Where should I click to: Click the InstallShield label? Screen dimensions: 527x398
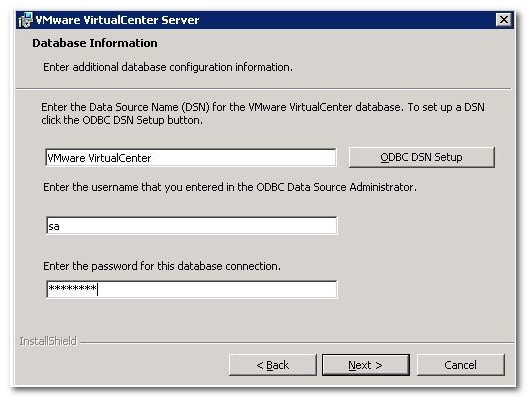click(48, 341)
